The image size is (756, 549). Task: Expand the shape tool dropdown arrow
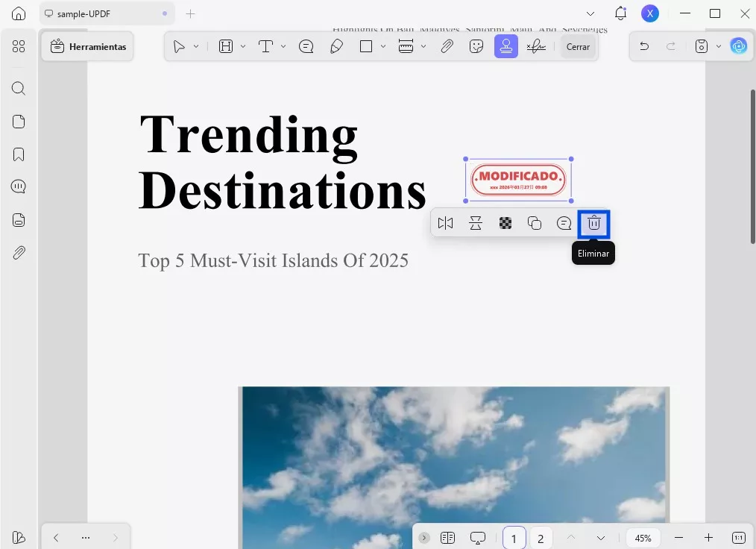[383, 46]
